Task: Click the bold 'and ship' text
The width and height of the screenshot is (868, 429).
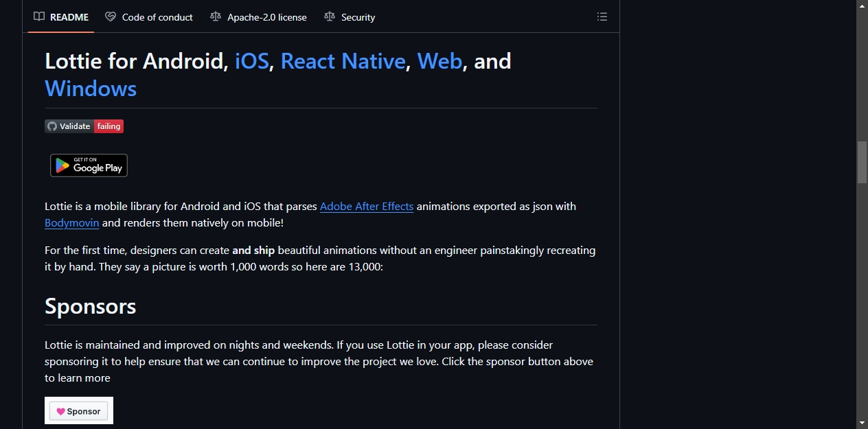Action: pyautogui.click(x=253, y=250)
